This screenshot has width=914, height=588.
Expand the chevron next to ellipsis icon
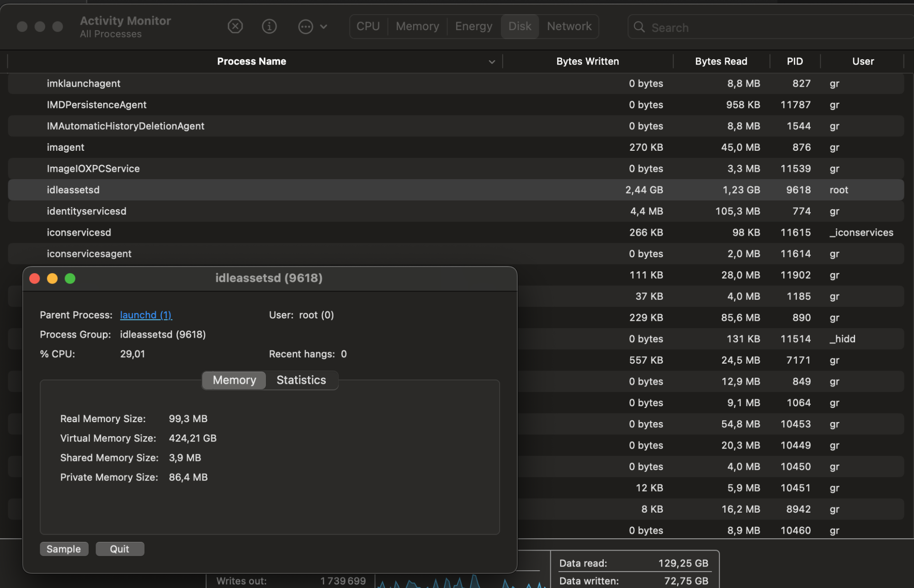(324, 26)
